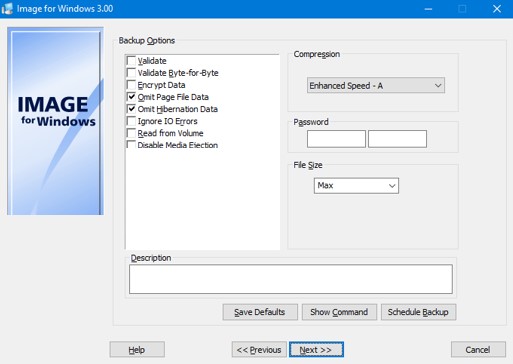Viewport: 513px width, 364px height.
Task: Tick Disable Media Ejection checkbox
Action: point(131,145)
